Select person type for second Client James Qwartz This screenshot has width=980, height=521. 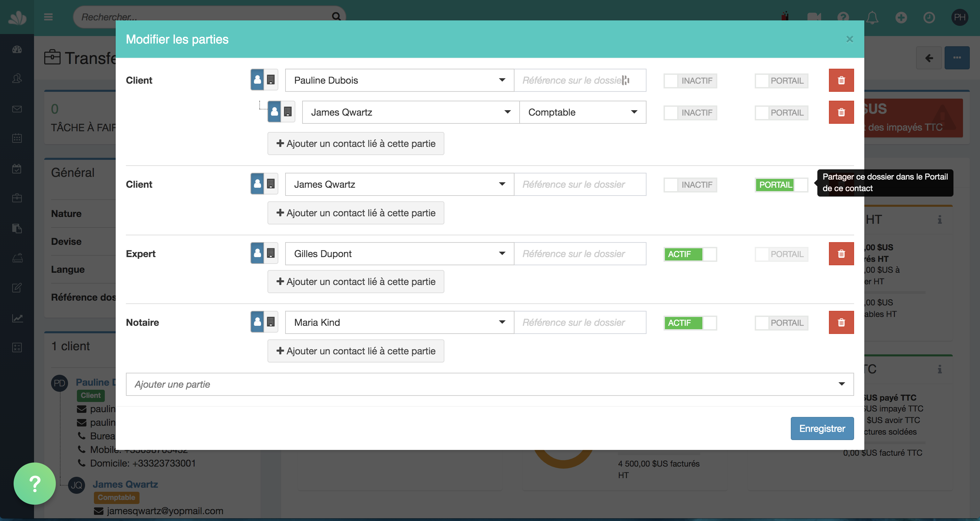click(x=257, y=184)
